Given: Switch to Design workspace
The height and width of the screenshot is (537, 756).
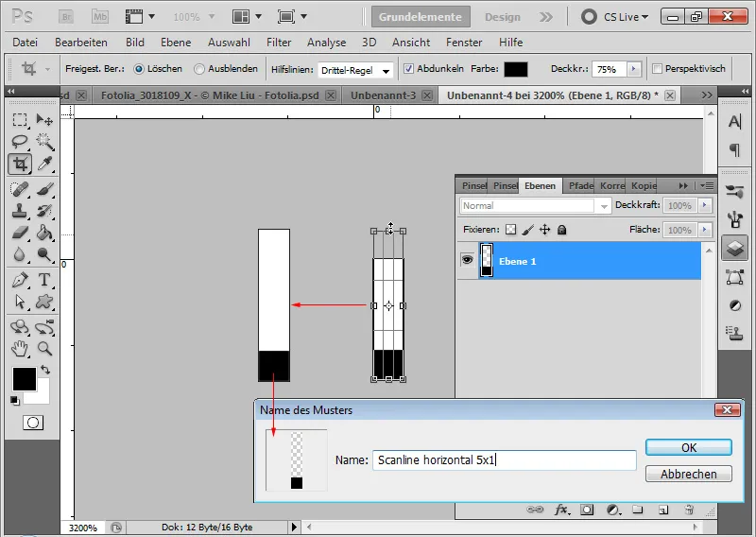Looking at the screenshot, I should tap(503, 17).
